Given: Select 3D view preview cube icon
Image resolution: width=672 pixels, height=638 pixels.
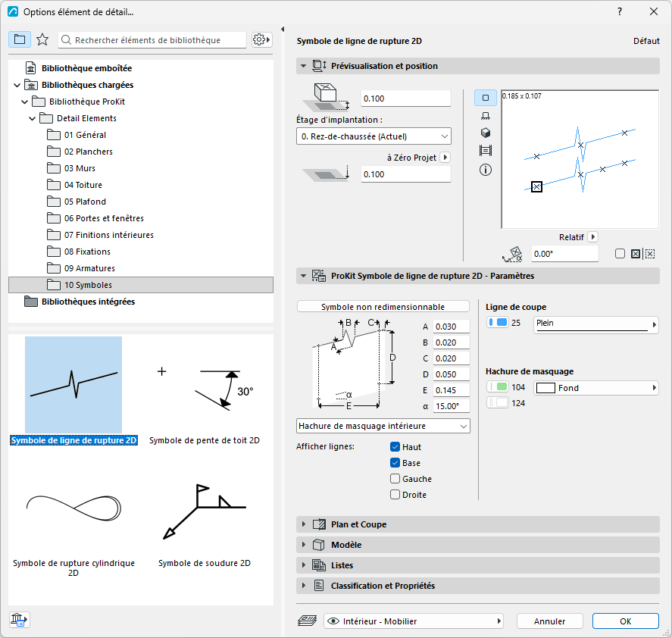Looking at the screenshot, I should (x=485, y=133).
